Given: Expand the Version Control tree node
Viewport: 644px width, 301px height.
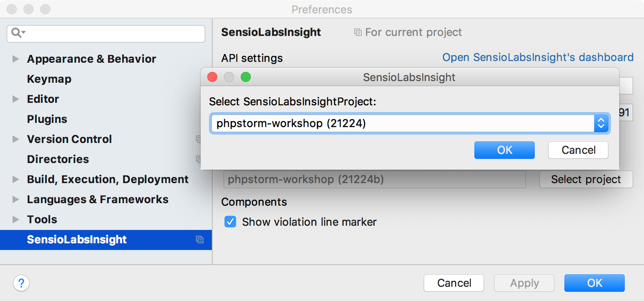Looking at the screenshot, I should pyautogui.click(x=16, y=139).
